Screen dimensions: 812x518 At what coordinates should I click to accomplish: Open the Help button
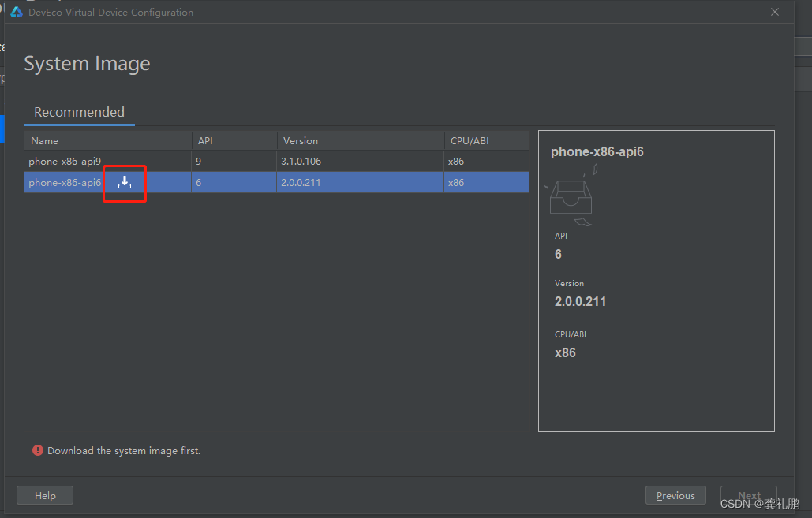click(45, 495)
